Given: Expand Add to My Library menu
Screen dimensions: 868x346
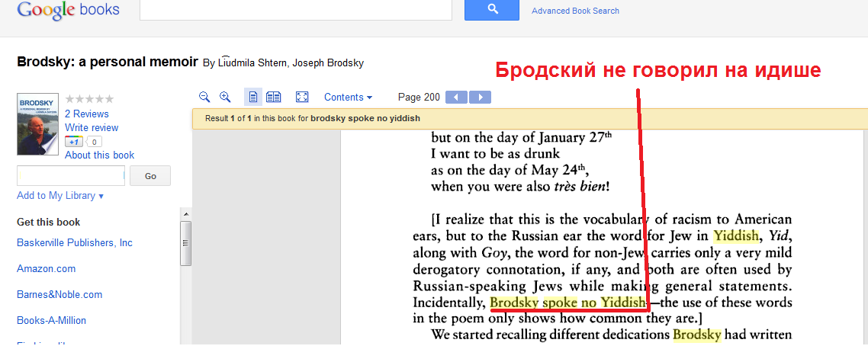Looking at the screenshot, I should point(60,196).
